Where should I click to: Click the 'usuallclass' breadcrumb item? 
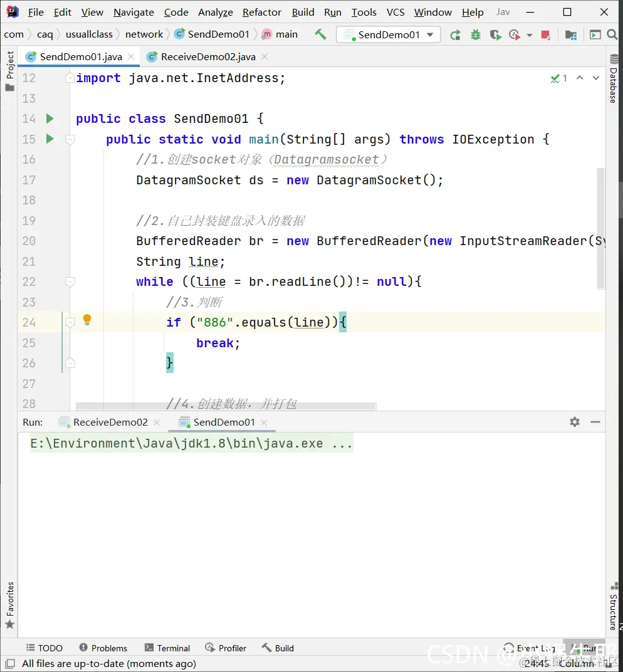[89, 34]
